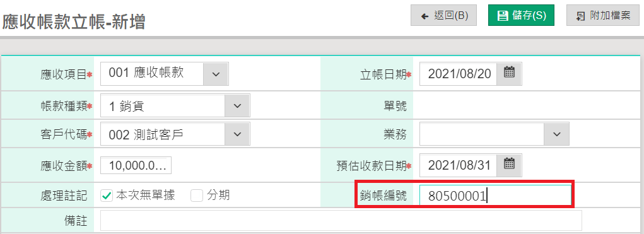644x234 pixels.
Task: Click the 立帳日期 date text field
Action: (459, 74)
